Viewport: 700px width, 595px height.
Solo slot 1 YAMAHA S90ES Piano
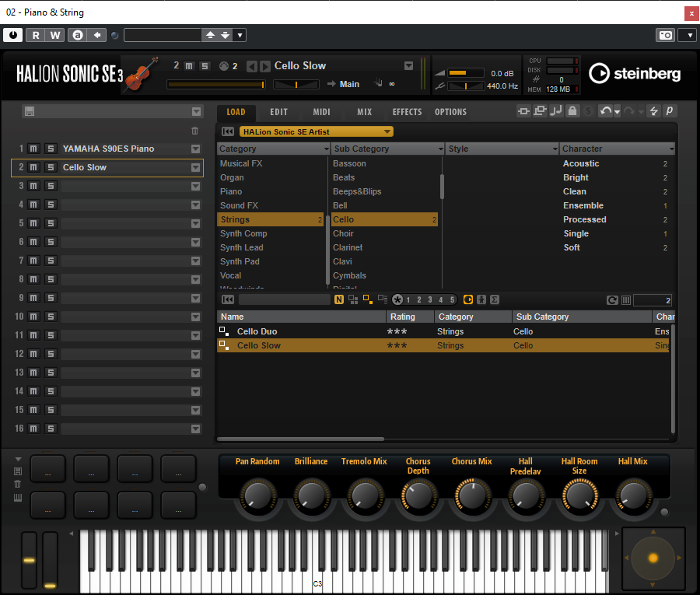[51, 149]
